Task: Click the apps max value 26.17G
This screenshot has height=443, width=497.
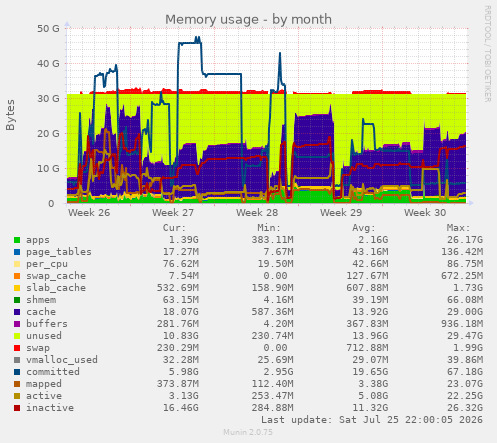Action: [465, 240]
